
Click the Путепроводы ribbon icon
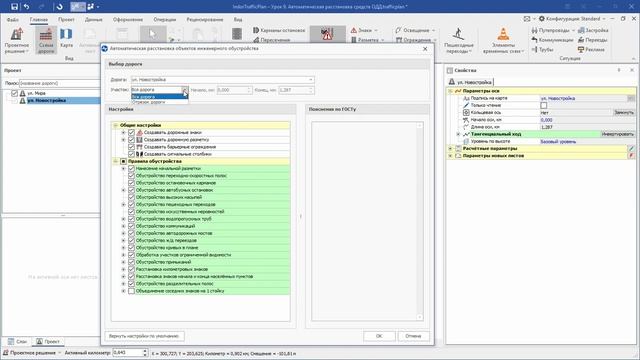click(x=553, y=30)
